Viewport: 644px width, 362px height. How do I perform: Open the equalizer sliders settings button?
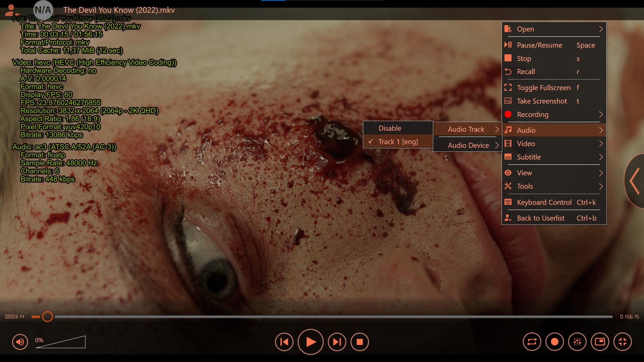click(x=577, y=342)
